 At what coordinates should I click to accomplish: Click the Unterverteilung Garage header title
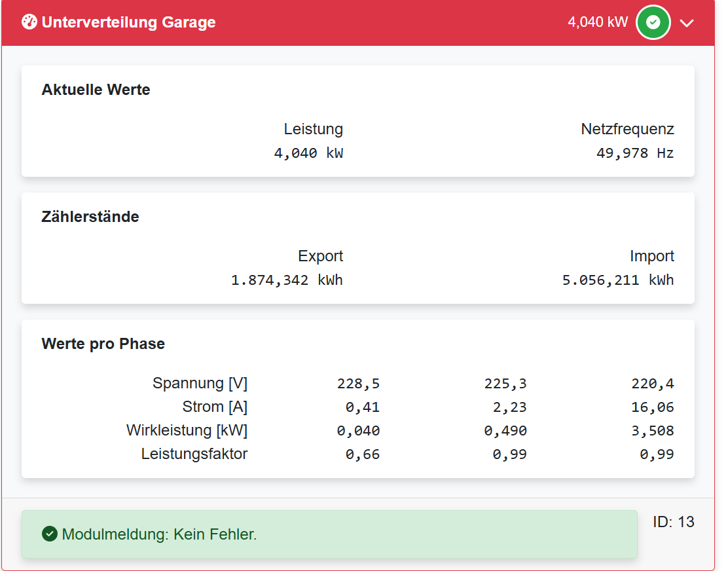click(128, 22)
